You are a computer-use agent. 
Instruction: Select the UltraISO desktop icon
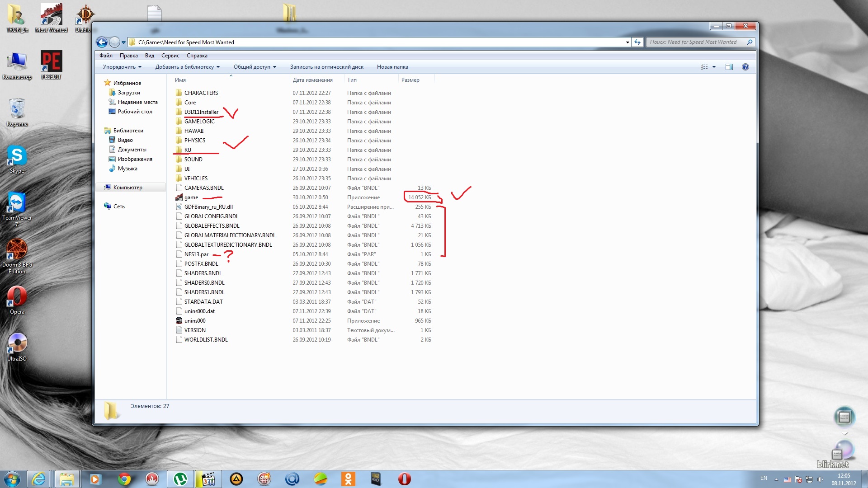click(17, 347)
